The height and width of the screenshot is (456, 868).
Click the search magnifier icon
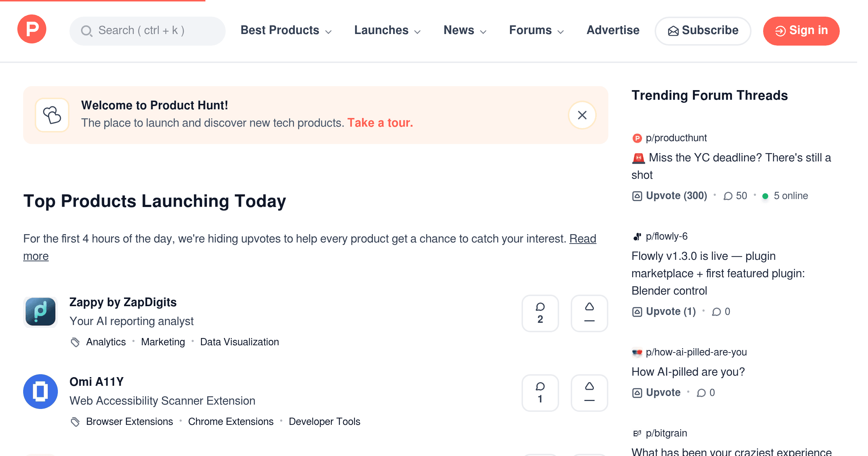[86, 31]
